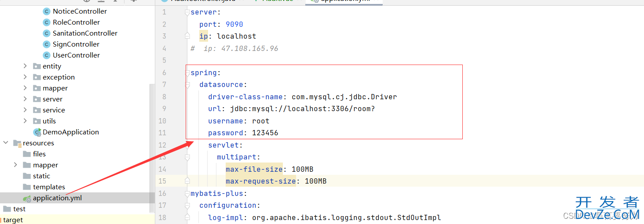The height and width of the screenshot is (224, 644).
Task: Click the commented ip 47.108.165.96 line
Action: [x=234, y=48]
